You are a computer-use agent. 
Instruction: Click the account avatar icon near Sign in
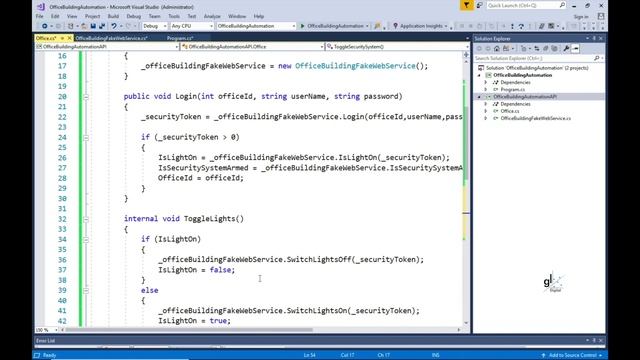(601, 16)
